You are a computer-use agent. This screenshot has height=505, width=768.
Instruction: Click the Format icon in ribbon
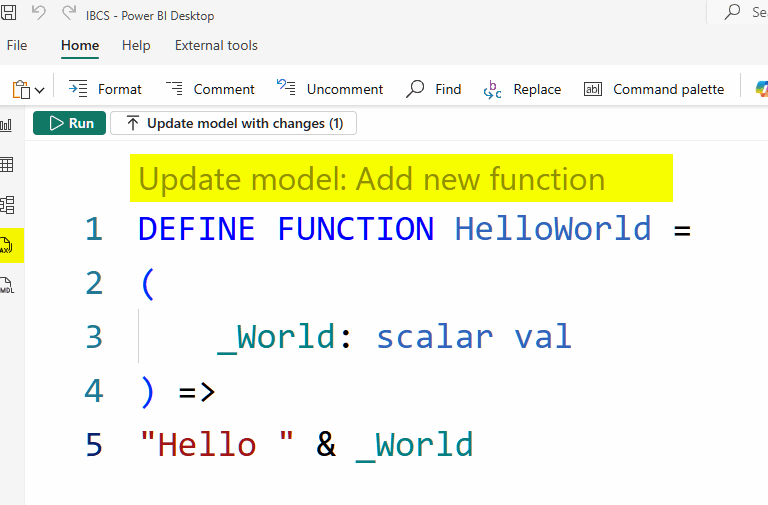[x=78, y=89]
